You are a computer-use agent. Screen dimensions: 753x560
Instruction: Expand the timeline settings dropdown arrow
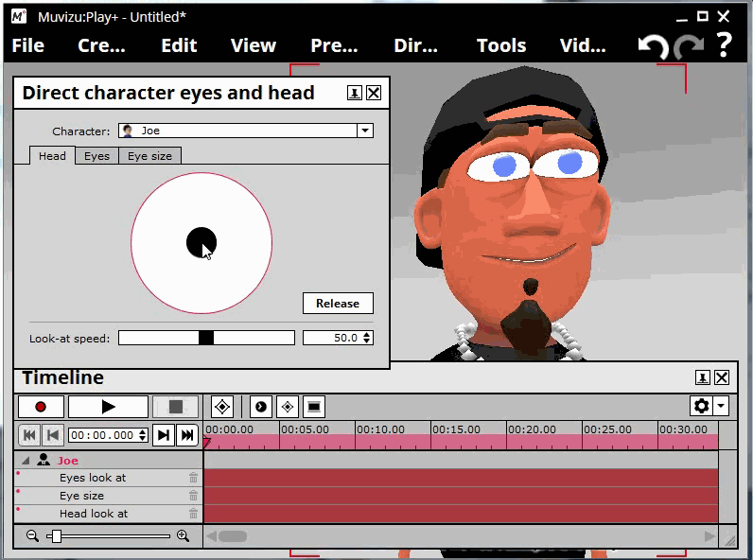click(721, 407)
